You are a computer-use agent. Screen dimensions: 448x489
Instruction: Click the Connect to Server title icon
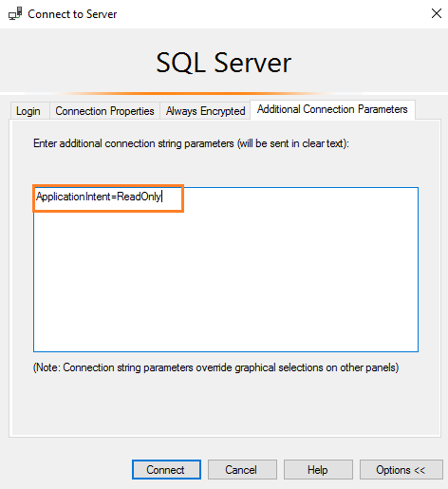(15, 13)
